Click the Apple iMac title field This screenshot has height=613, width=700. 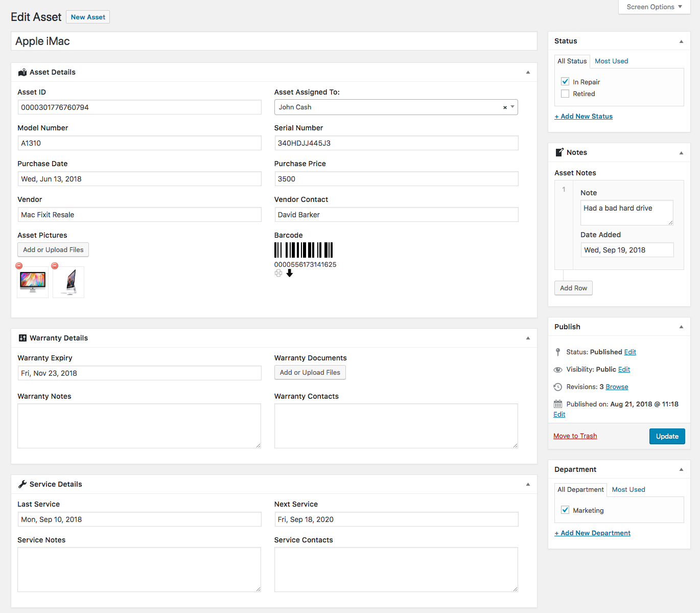click(x=274, y=41)
